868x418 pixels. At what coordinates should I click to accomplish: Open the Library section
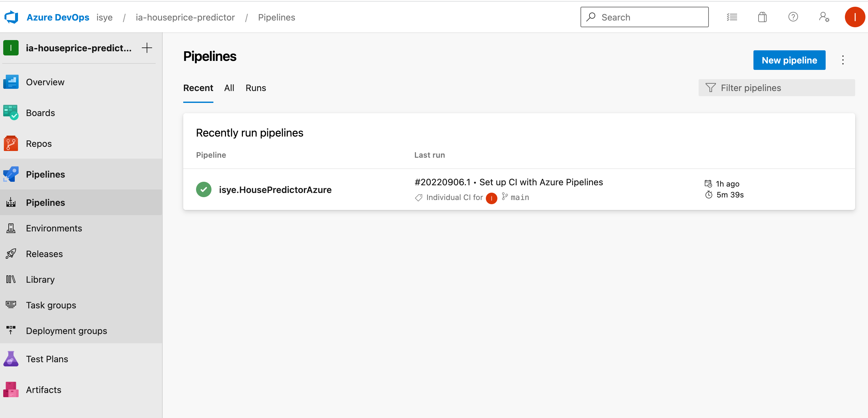(x=40, y=279)
